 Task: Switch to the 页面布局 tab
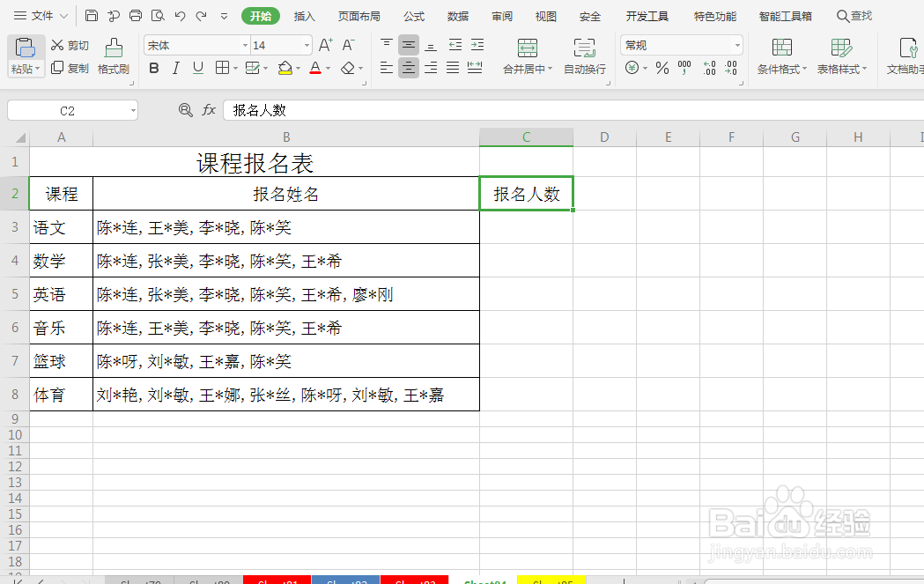359,17
